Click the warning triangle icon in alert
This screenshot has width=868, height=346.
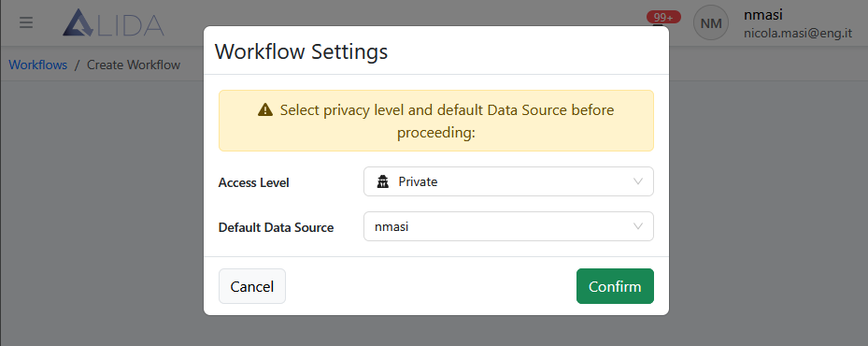point(265,110)
